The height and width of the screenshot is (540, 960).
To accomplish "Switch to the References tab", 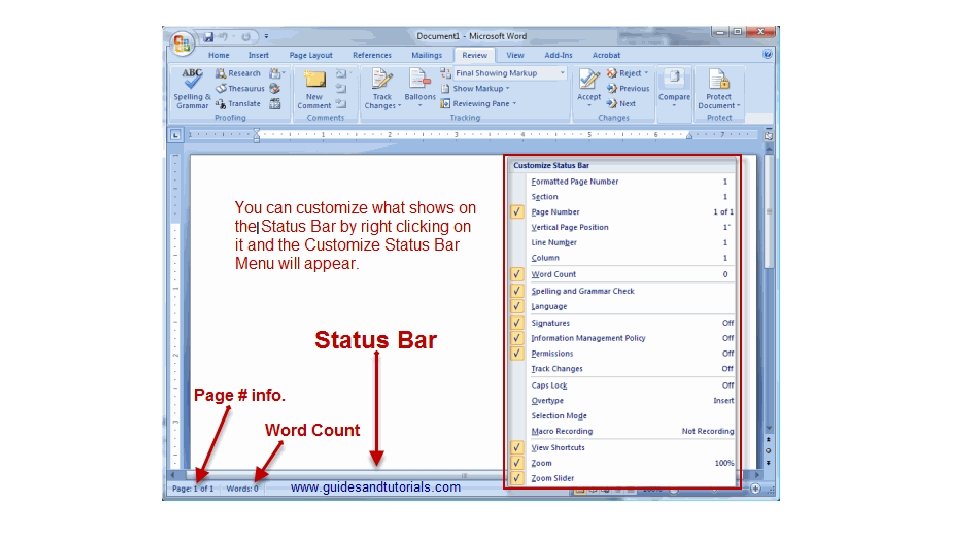I will 372,55.
